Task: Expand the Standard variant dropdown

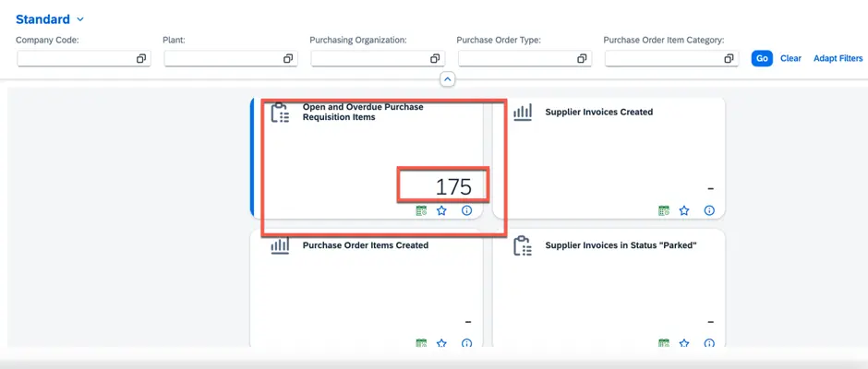Action: (80, 19)
